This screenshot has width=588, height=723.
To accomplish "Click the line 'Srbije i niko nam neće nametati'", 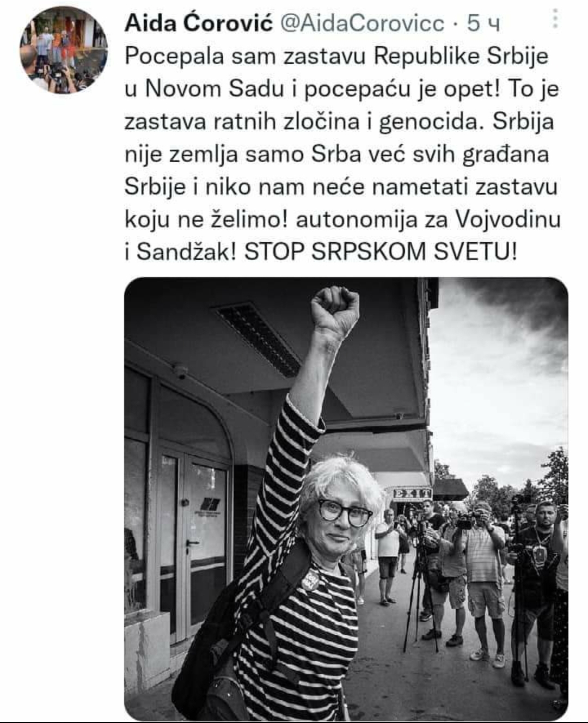I will [297, 187].
